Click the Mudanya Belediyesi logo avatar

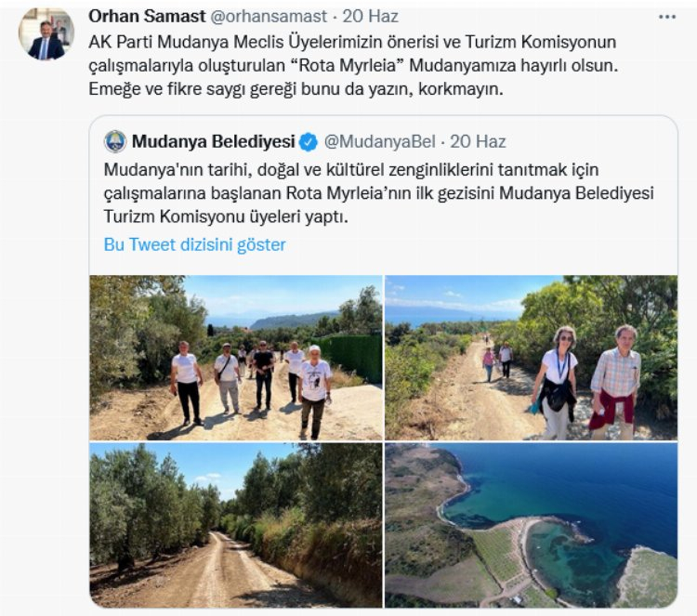point(115,141)
